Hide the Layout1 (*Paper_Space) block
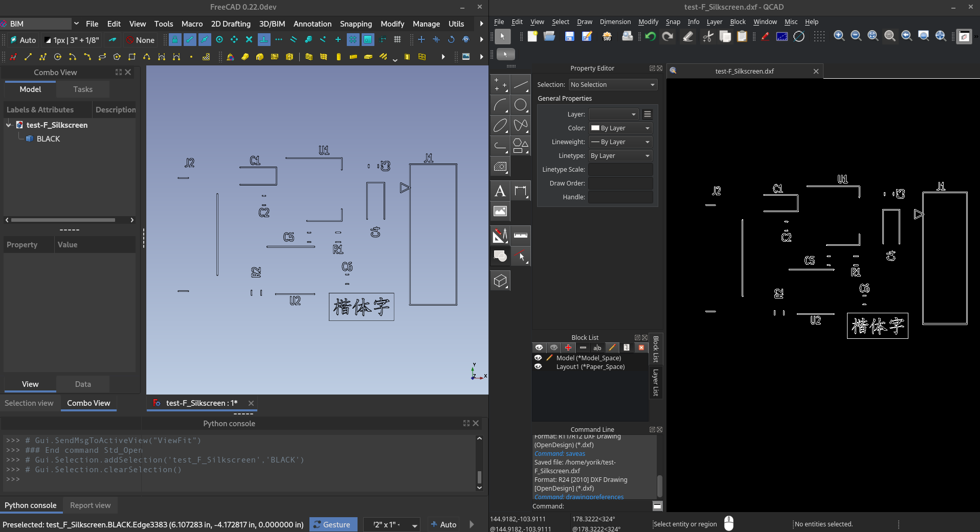980x532 pixels. click(x=539, y=366)
